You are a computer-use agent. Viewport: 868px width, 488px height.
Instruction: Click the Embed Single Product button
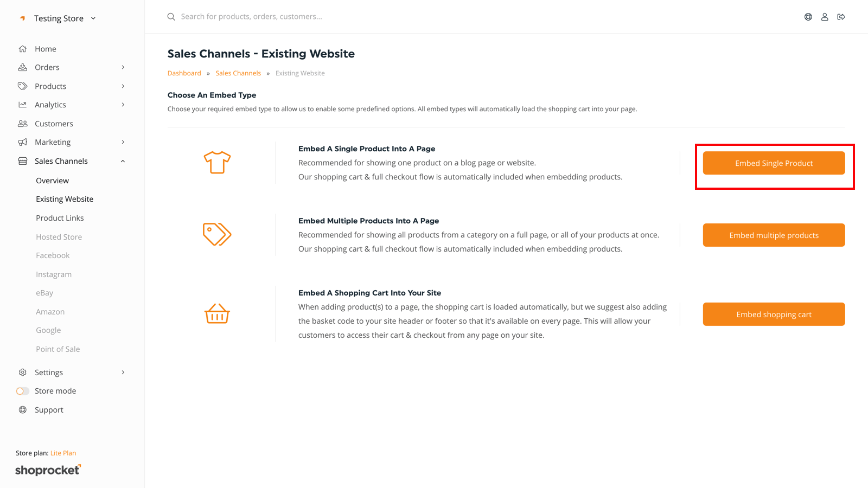(x=774, y=163)
